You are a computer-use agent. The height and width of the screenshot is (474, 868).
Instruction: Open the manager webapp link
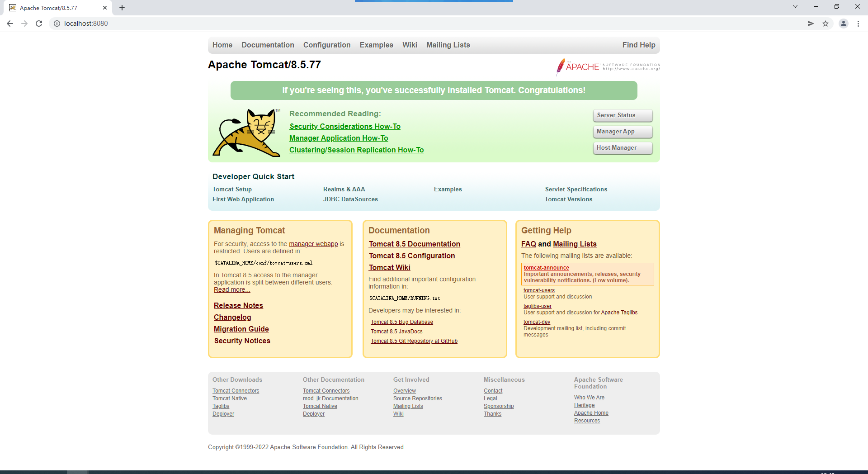click(313, 244)
